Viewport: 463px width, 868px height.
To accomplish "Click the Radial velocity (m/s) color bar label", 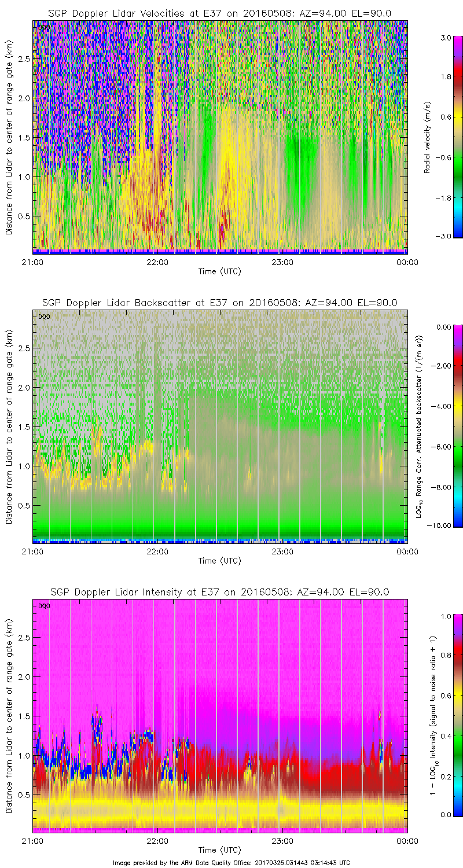I will click(x=428, y=137).
